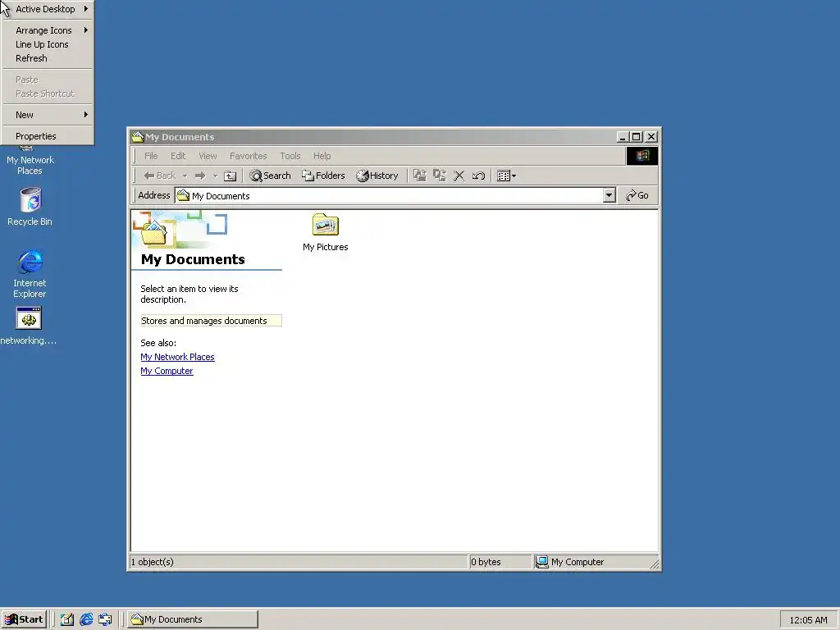Screen dimensions: 840x630
Task: Expand the Back history dropdown arrow
Action: pos(185,176)
